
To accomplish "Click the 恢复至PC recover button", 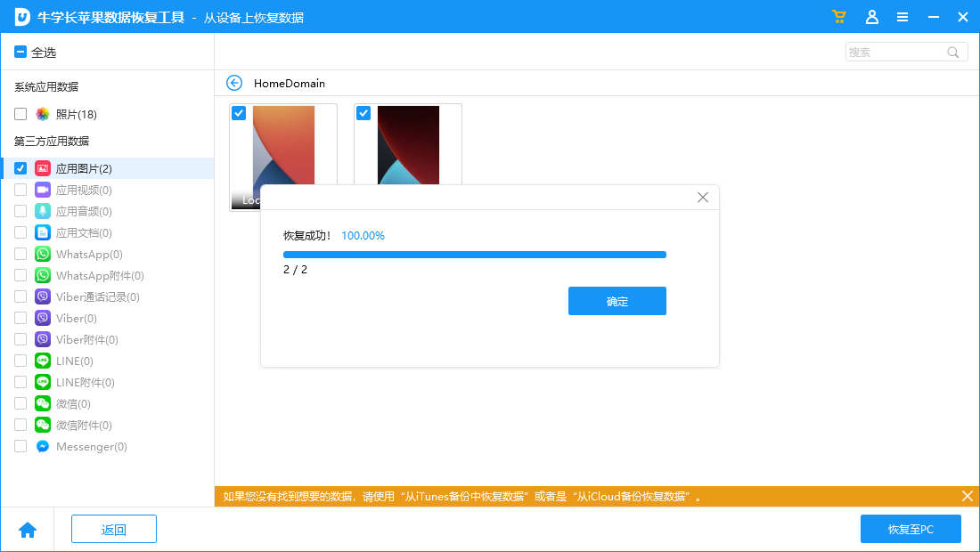I will 911,529.
